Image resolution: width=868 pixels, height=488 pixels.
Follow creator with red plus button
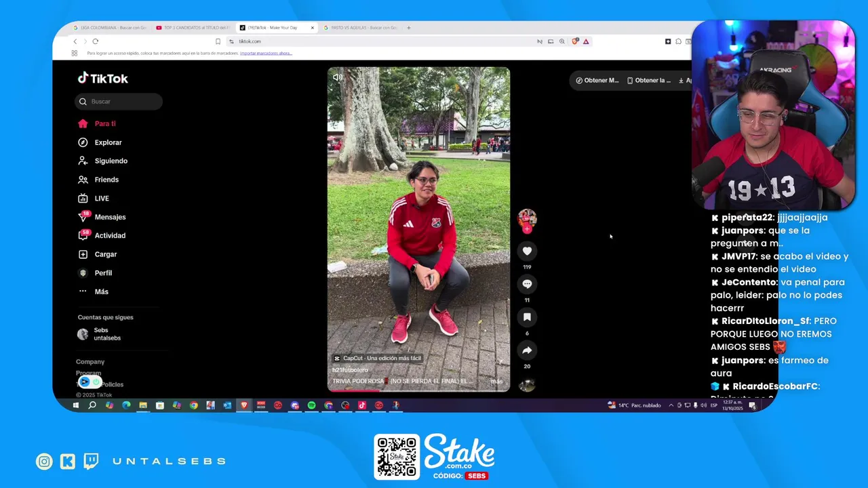(527, 229)
